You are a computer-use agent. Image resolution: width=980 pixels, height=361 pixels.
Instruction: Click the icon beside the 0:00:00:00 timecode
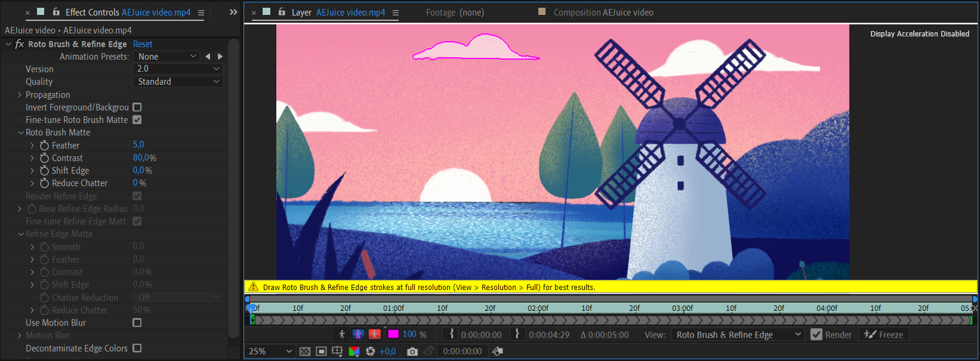pos(498,351)
